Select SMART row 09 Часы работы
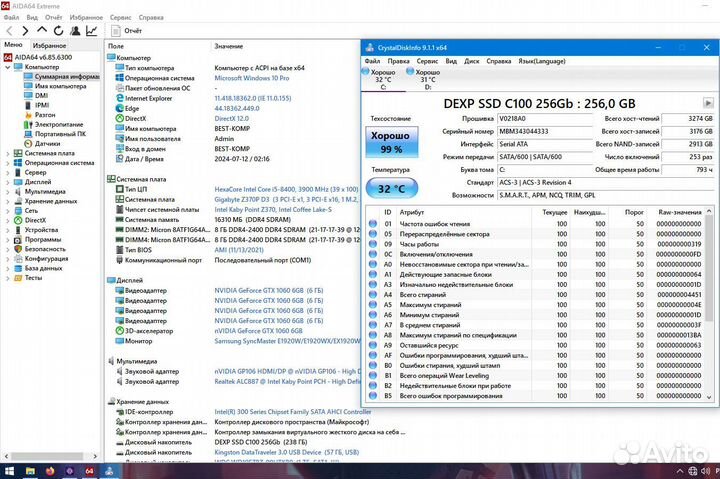 (535, 244)
